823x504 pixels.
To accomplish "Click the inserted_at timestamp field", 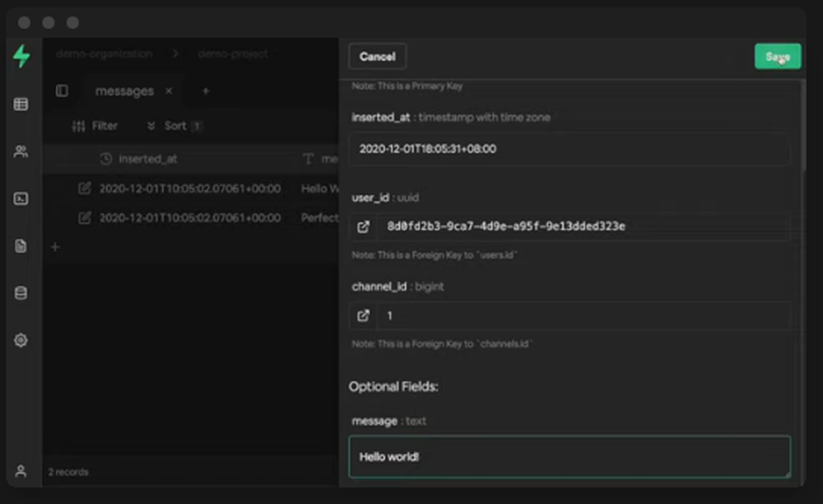I will pos(570,149).
